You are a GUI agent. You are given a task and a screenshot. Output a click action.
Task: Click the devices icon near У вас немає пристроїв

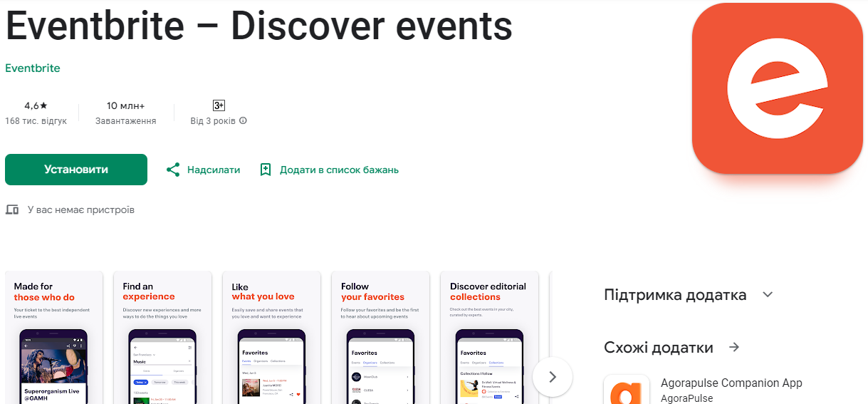pyautogui.click(x=12, y=210)
